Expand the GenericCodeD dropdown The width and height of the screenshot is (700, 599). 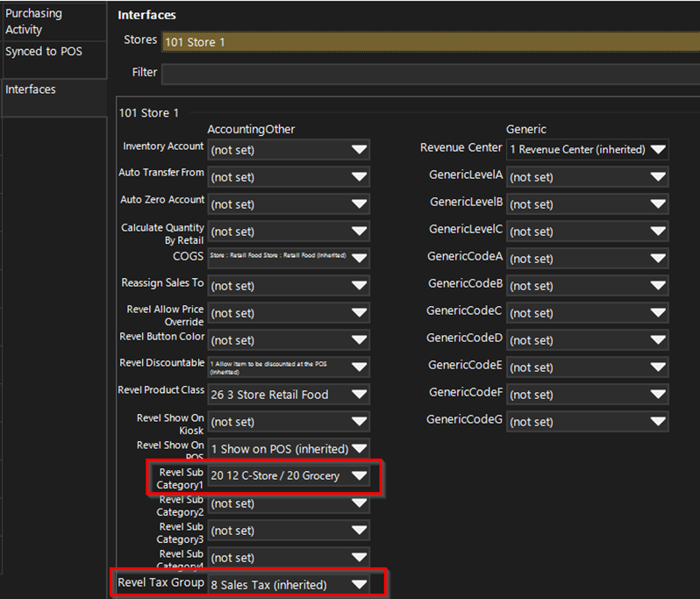[x=587, y=340]
